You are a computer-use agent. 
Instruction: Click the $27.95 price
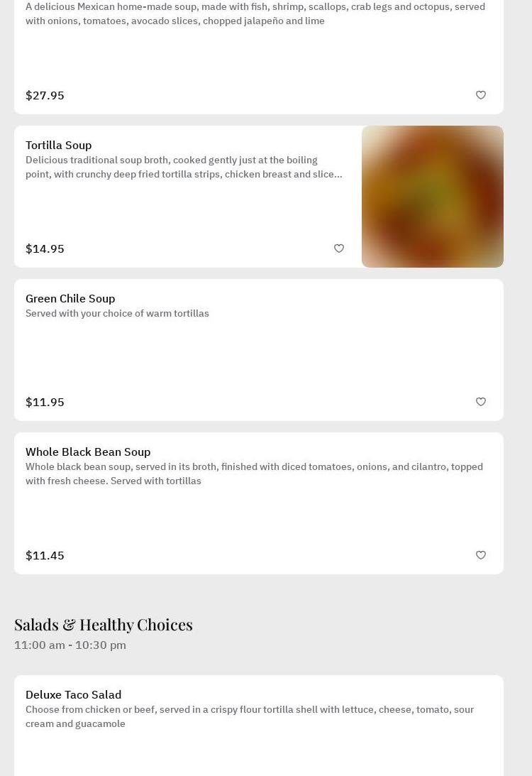pyautogui.click(x=45, y=95)
